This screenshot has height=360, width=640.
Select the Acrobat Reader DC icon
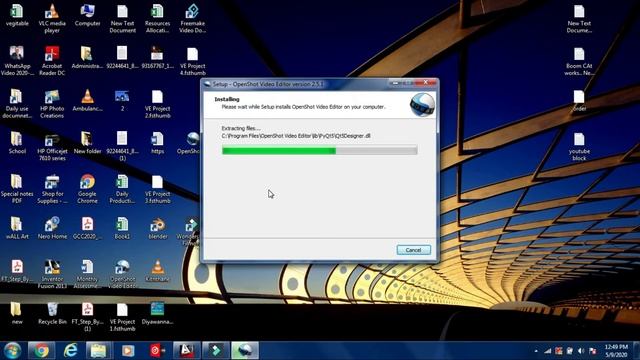pos(52,61)
